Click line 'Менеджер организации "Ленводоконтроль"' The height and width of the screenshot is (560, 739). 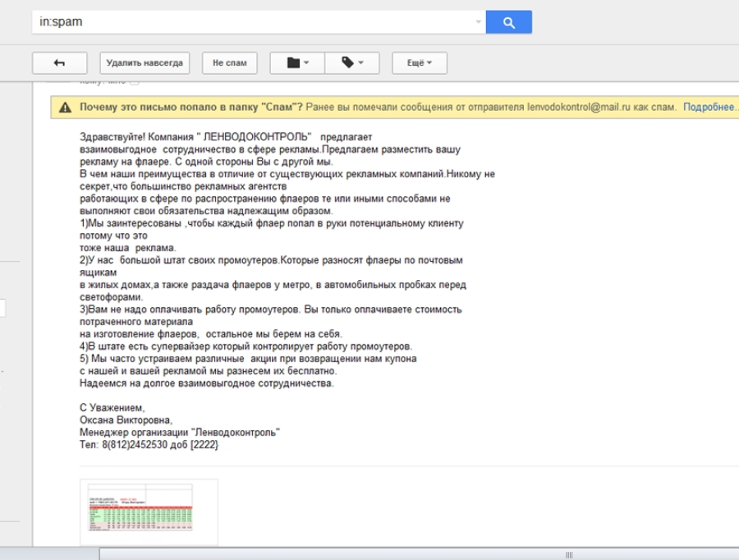(x=180, y=432)
